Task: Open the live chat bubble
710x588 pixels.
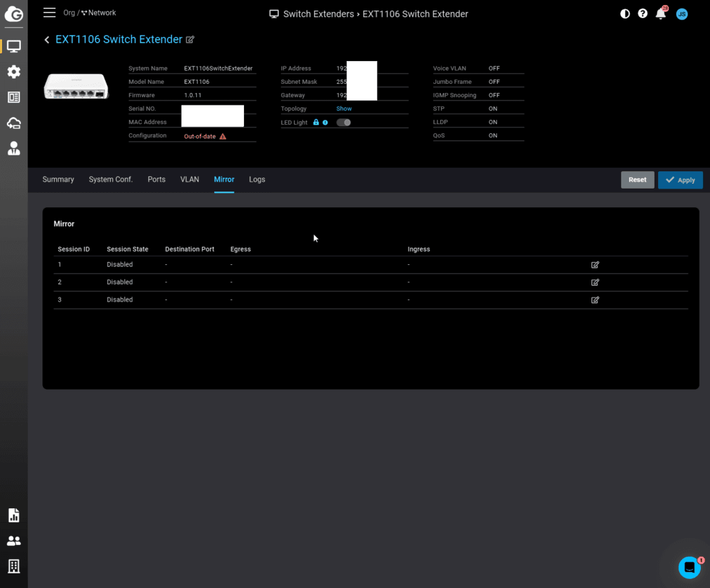Action: [689, 567]
